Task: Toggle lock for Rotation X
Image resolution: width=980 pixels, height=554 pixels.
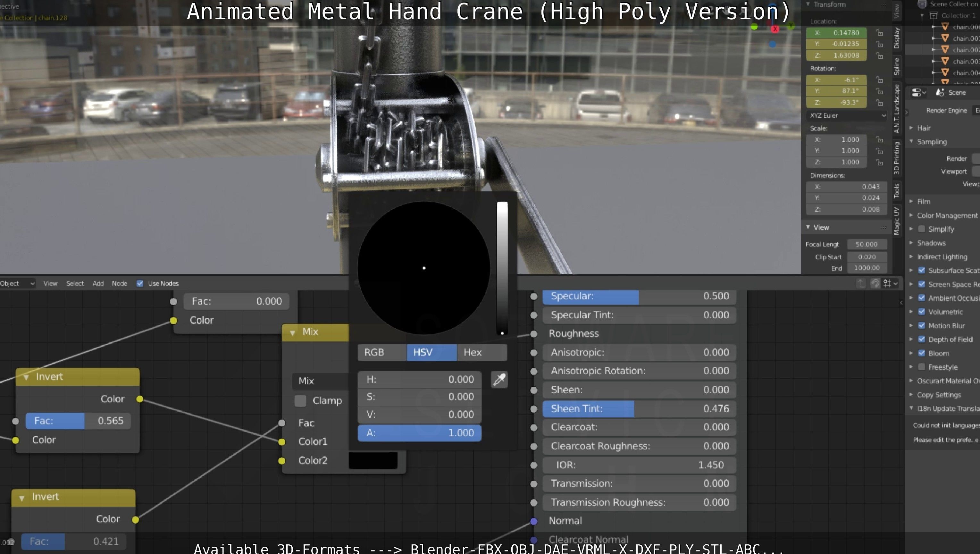Action: (x=879, y=80)
